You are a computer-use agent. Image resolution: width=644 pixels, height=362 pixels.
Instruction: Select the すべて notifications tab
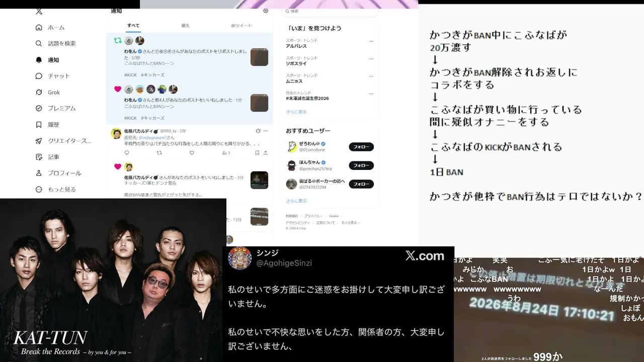pyautogui.click(x=133, y=26)
